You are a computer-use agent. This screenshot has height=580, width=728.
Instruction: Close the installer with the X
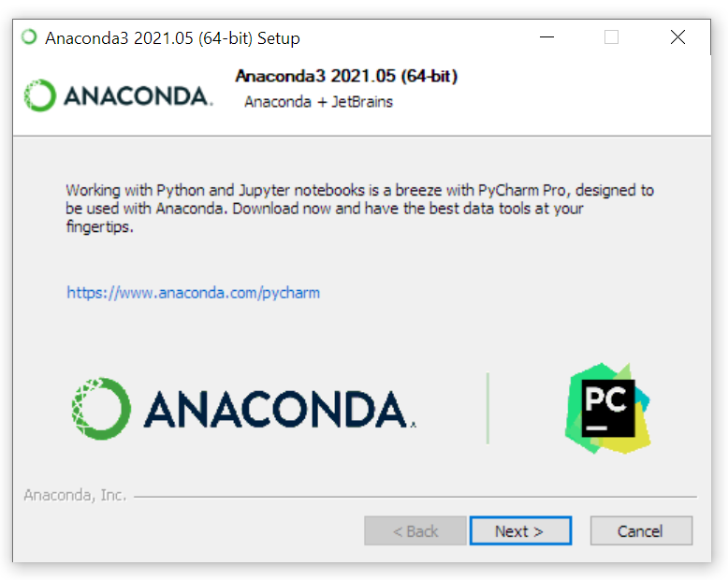[x=677, y=37]
